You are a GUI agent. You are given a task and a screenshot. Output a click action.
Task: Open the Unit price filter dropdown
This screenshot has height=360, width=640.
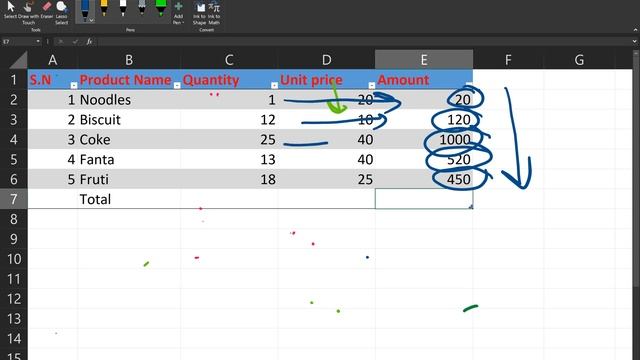(x=372, y=85)
